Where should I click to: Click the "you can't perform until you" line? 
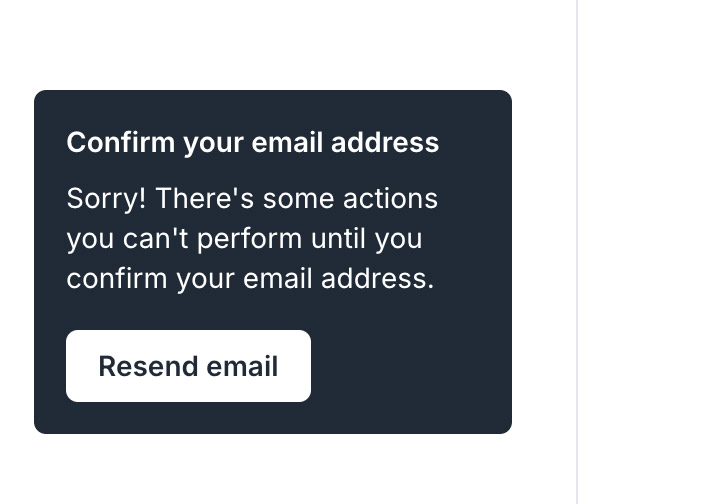coord(244,239)
